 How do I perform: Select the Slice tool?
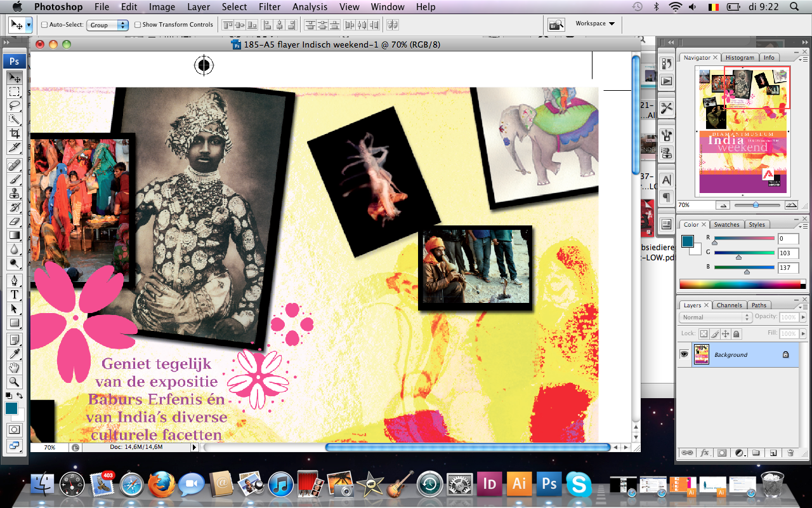14,148
